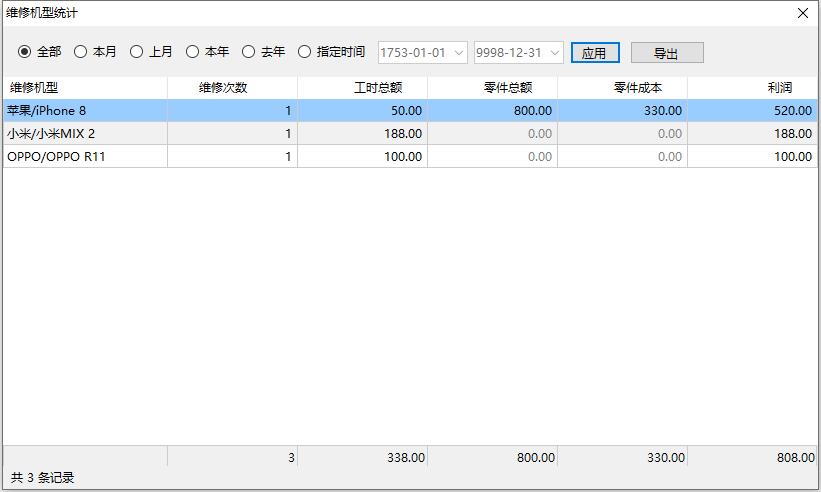Click the 188.00 labor cell for 小米MIX 2
Screen dimensions: 821x492
pyautogui.click(x=362, y=133)
